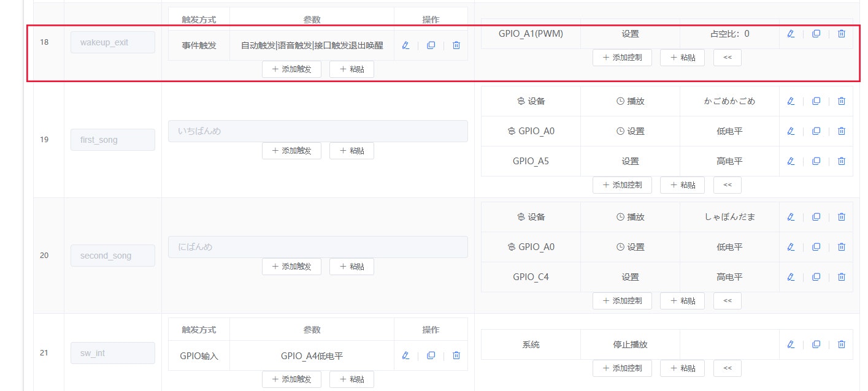
Task: Focus the wakeup_exit name field
Action: tap(113, 42)
